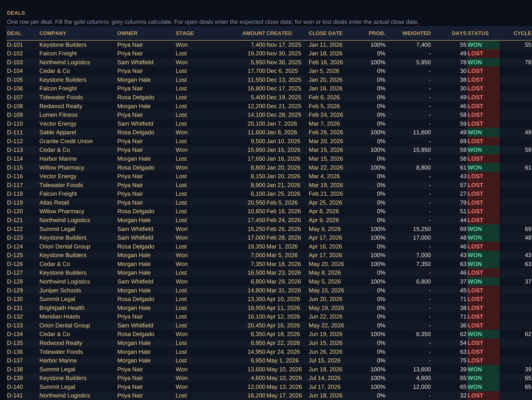Viewport: 532px width, 400px height.
Task: Click the WON status in row D-122
Action: point(483,229)
